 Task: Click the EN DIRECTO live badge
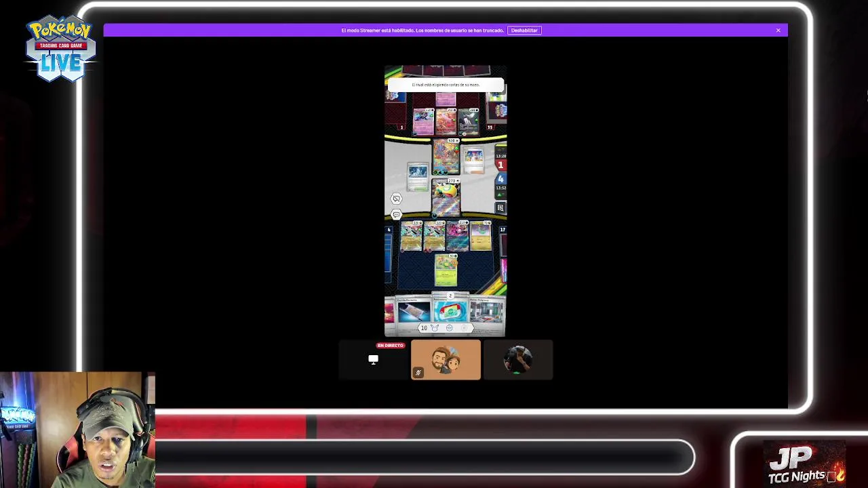[x=391, y=346]
